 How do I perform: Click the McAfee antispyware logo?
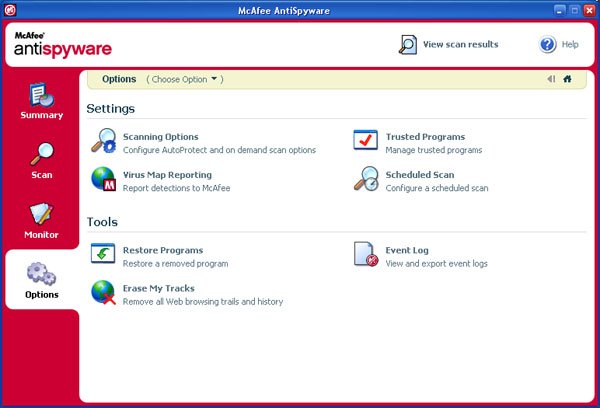pyautogui.click(x=63, y=45)
